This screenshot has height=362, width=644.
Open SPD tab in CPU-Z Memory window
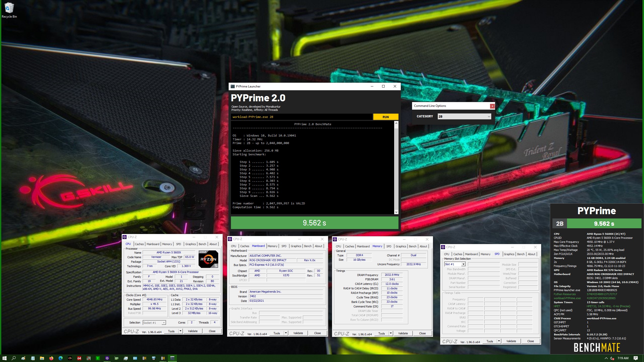389,246
